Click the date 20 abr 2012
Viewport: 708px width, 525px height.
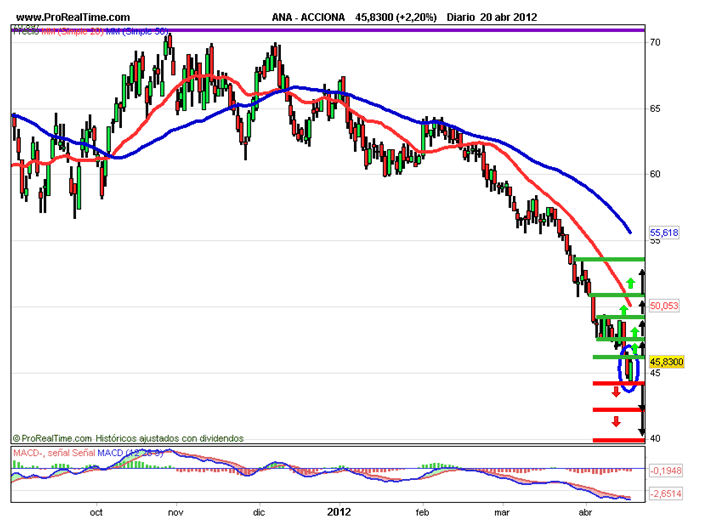[x=508, y=17]
